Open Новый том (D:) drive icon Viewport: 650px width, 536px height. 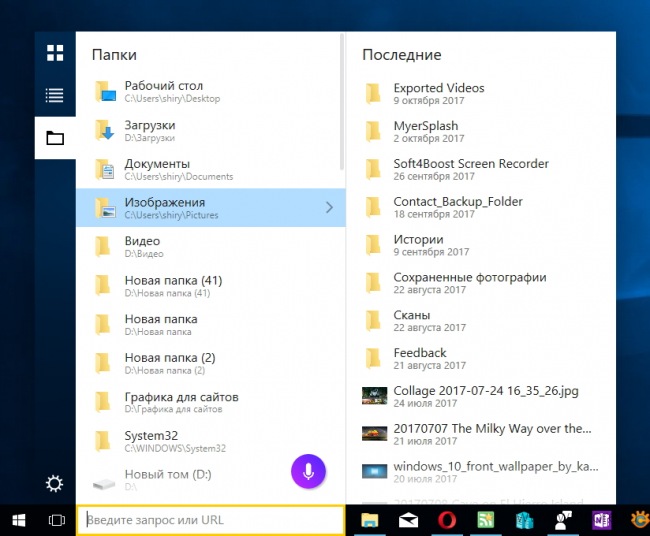pyautogui.click(x=104, y=484)
